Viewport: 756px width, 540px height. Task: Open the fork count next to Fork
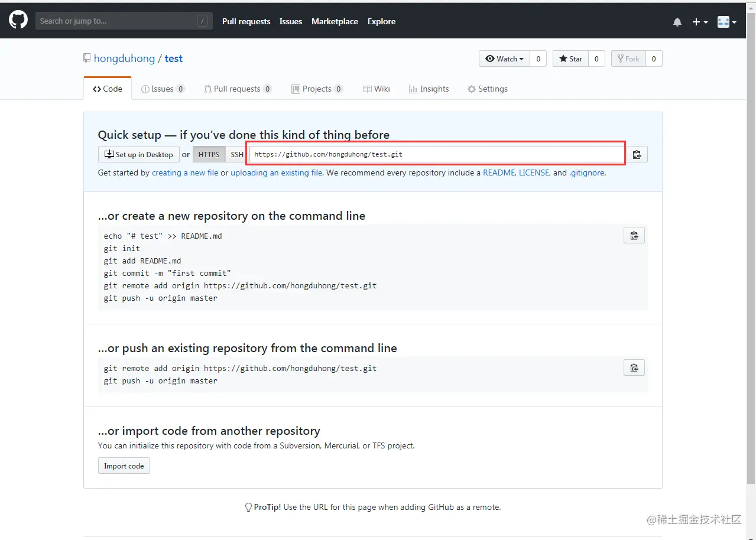pos(654,58)
